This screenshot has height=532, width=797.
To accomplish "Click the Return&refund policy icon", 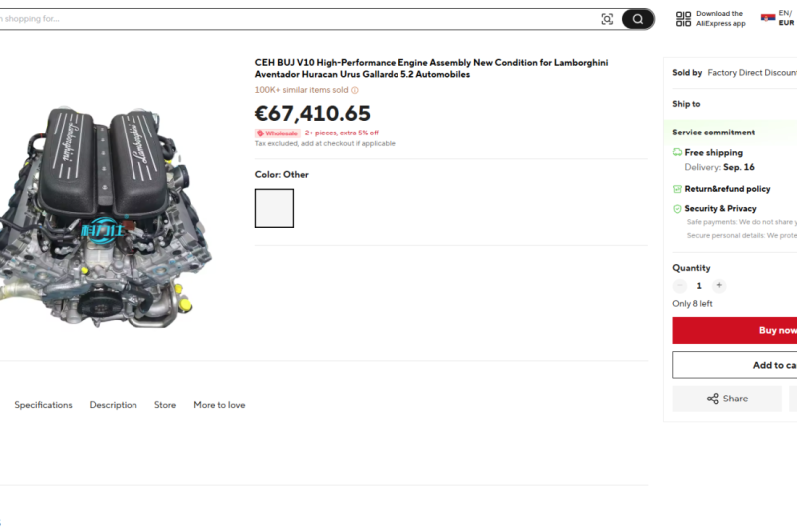I will point(677,189).
